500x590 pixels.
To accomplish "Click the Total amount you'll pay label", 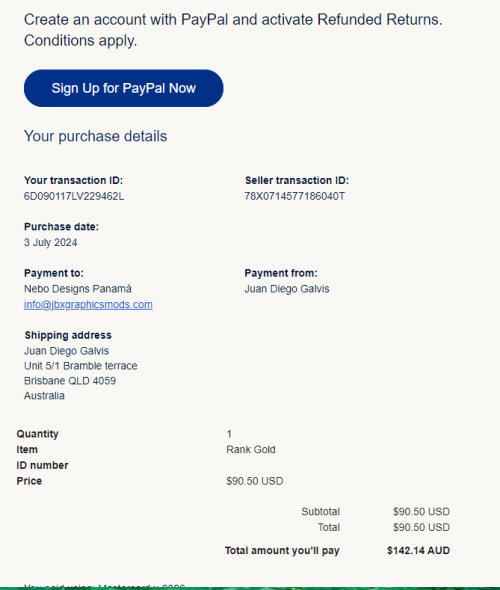I will coord(282,551).
